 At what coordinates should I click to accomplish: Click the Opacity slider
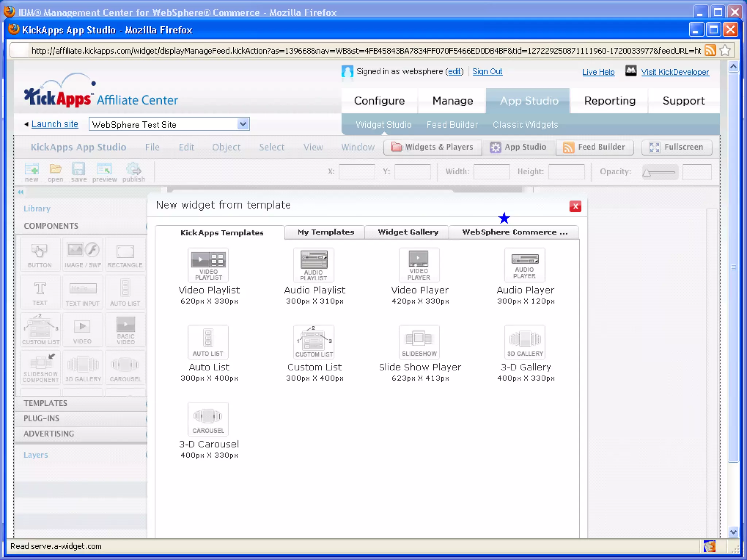coord(659,172)
